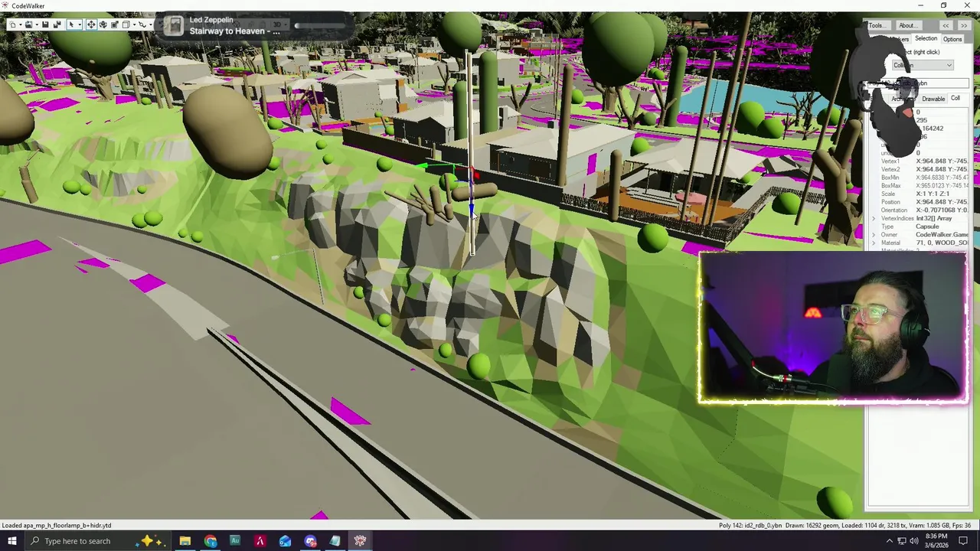This screenshot has width=980, height=551.
Task: Activate the Scale widget tool
Action: [115, 24]
